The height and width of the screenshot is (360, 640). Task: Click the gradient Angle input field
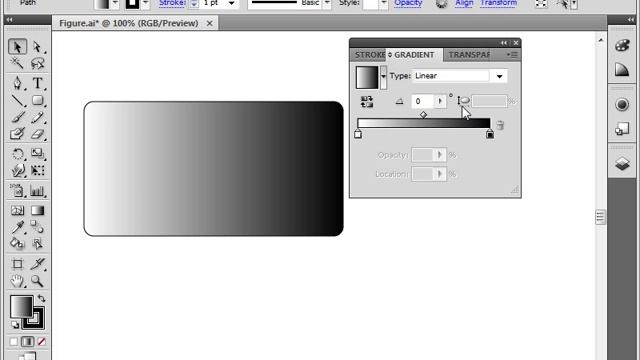(422, 101)
